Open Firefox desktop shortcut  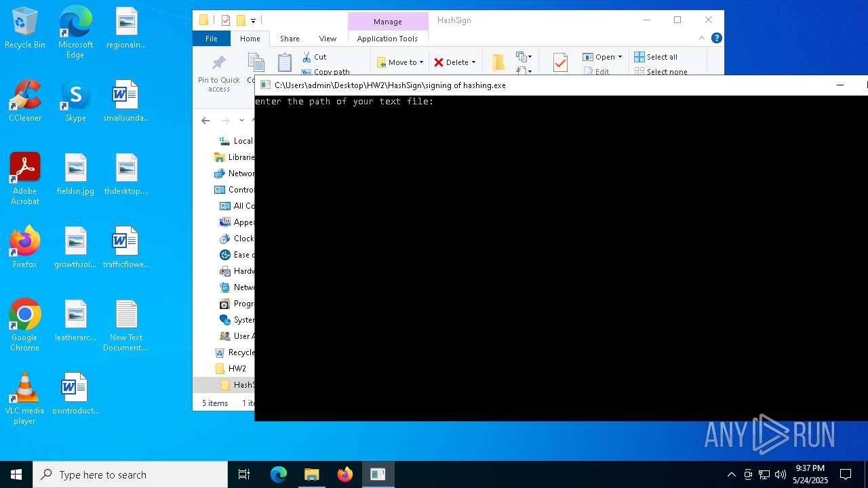(25, 248)
